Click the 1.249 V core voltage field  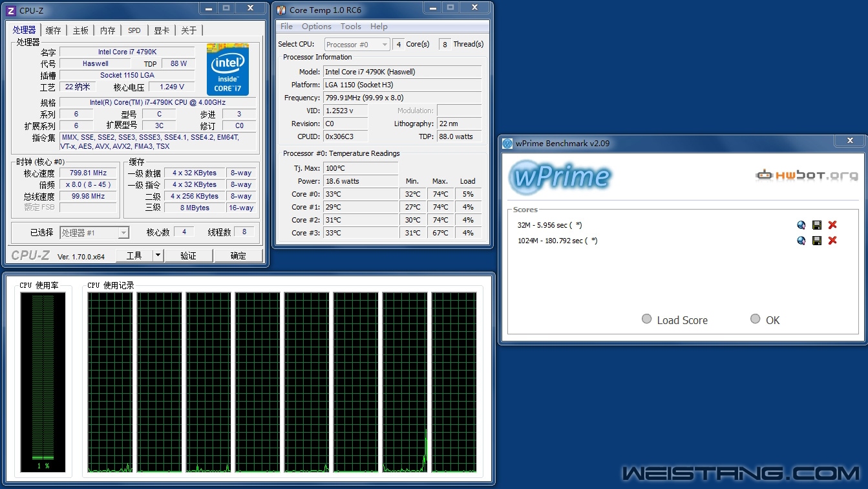click(x=172, y=87)
